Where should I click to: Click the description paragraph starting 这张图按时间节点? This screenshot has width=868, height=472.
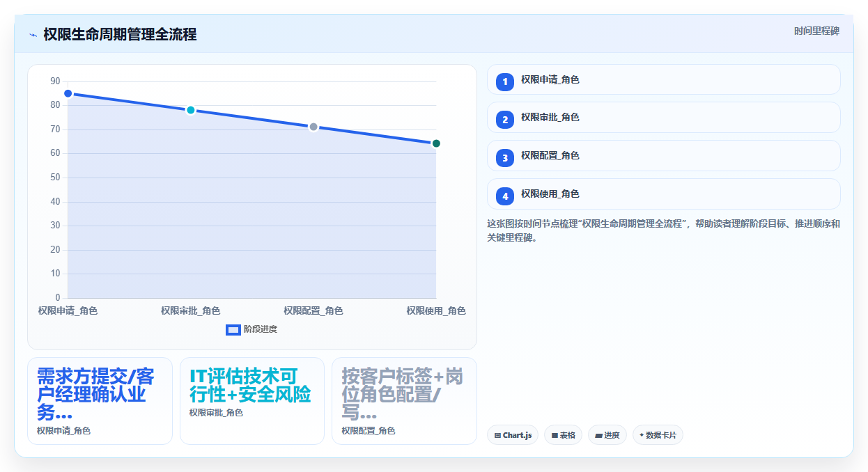pyautogui.click(x=663, y=231)
